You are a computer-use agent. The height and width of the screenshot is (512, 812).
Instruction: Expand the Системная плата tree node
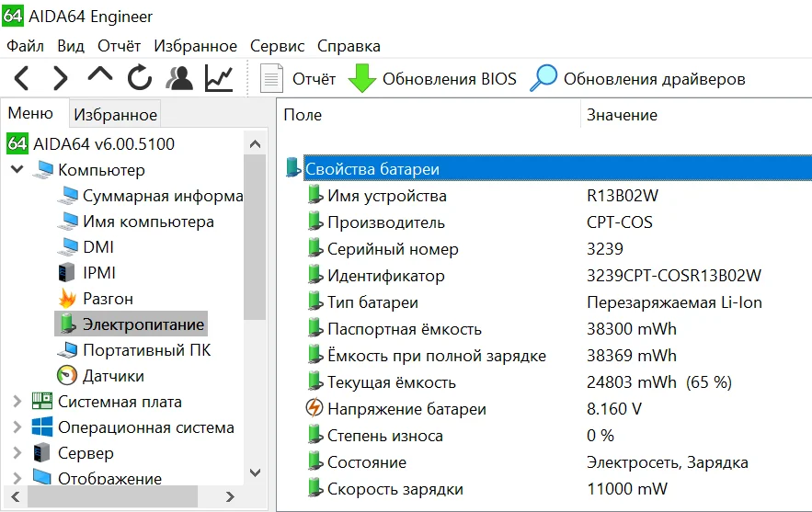click(x=17, y=401)
